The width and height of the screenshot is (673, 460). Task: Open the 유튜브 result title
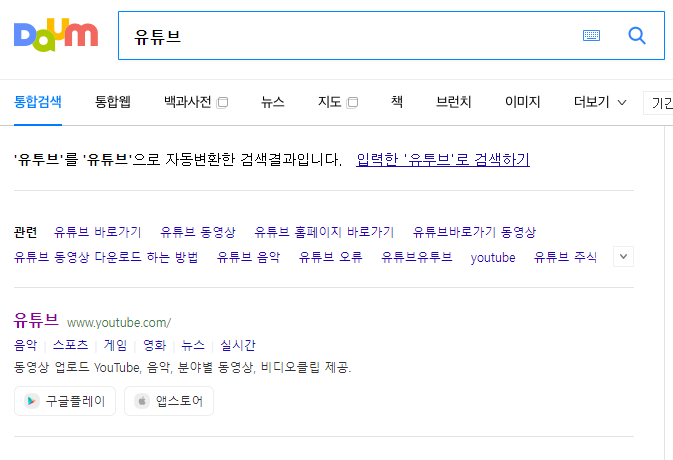click(x=36, y=320)
